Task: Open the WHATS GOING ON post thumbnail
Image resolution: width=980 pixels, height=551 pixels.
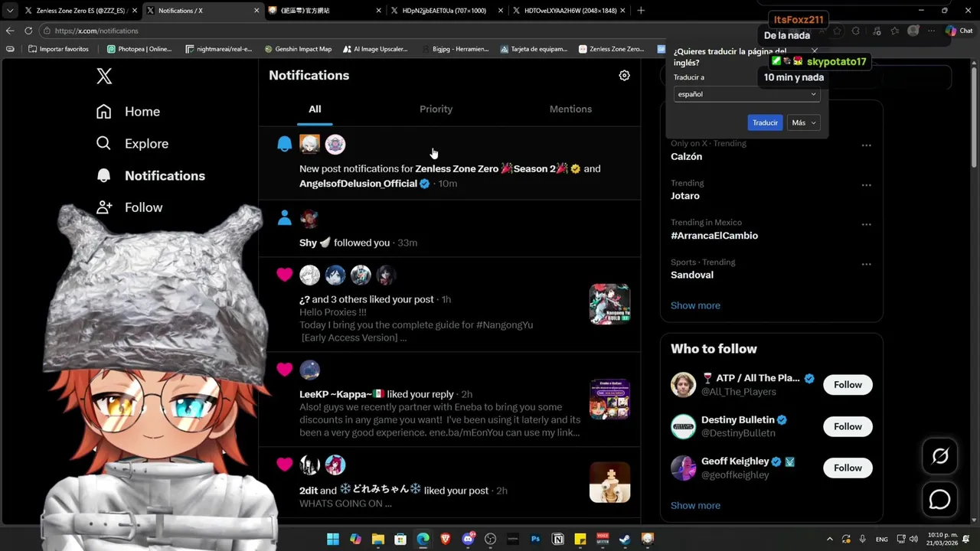Action: tap(609, 482)
